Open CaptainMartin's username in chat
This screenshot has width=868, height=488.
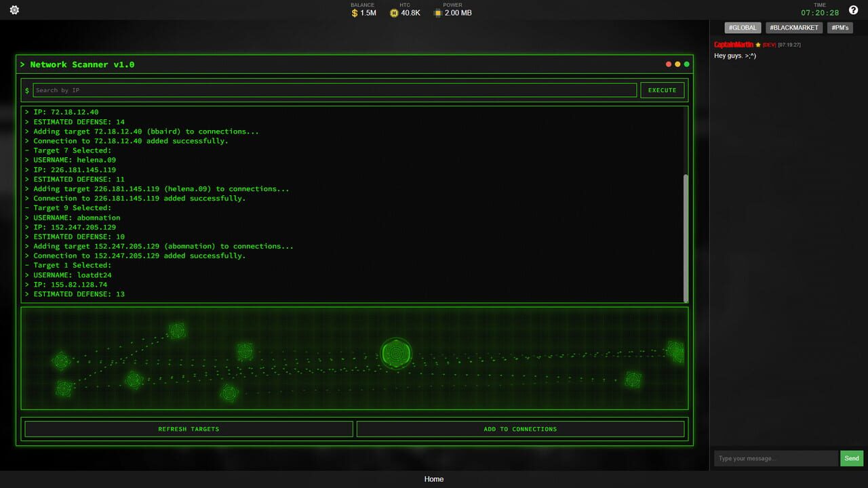pos(734,45)
